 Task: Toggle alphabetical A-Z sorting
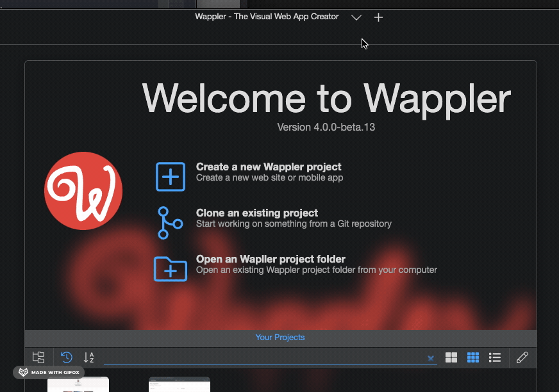(89, 357)
